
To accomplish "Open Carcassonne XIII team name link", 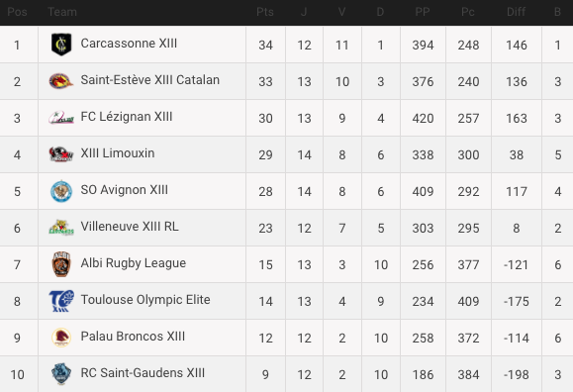I will tap(129, 44).
